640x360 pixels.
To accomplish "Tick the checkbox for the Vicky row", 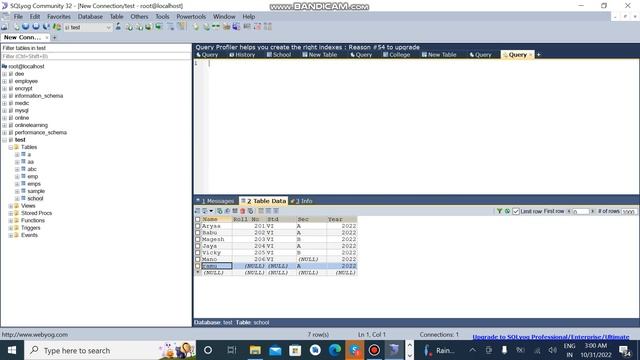I will tap(198, 253).
